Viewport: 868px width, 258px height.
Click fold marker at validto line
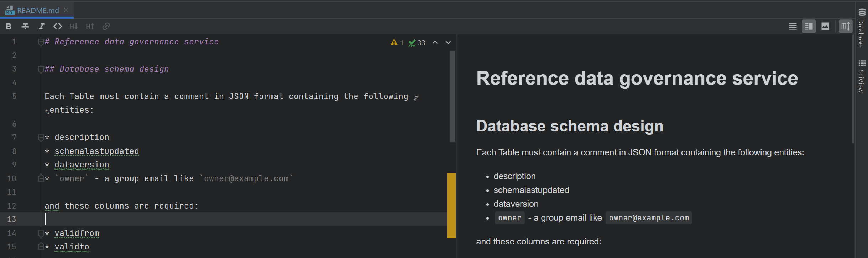41,247
